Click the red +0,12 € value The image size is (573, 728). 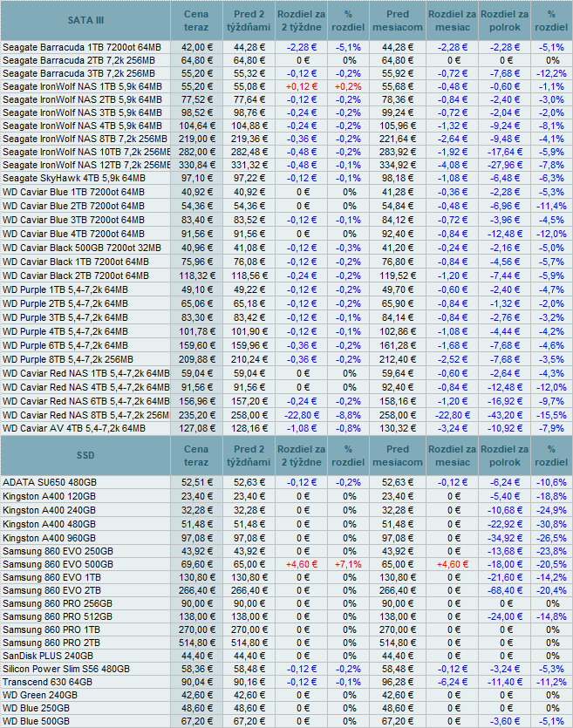coord(302,86)
